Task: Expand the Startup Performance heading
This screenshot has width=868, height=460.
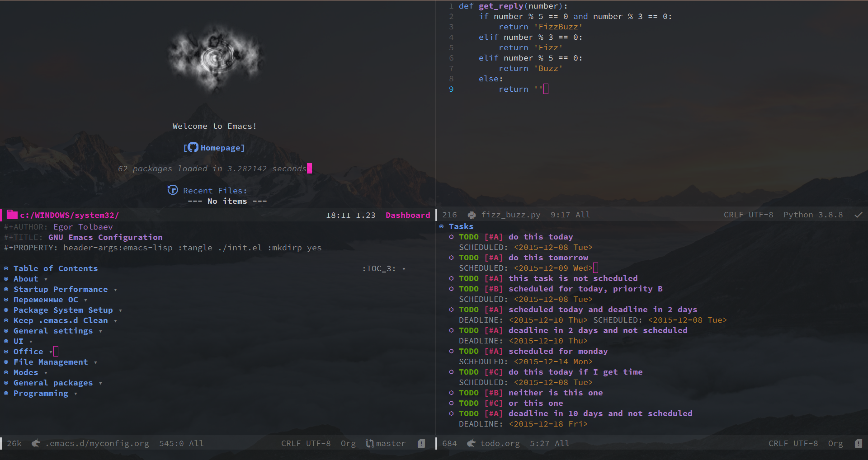Action: (x=115, y=290)
